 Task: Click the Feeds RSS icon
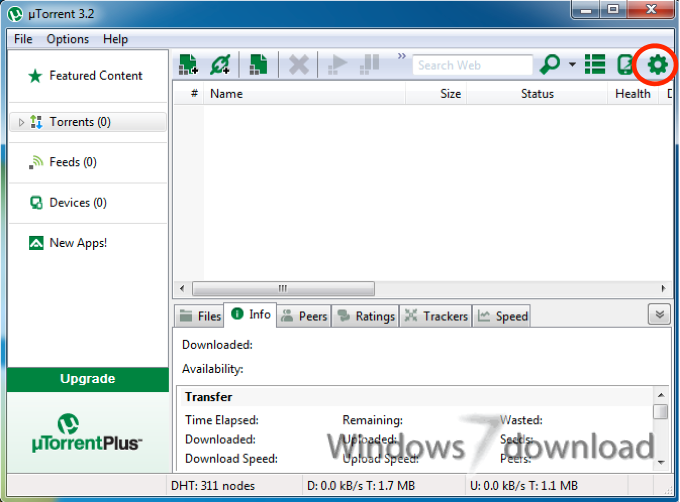point(36,162)
